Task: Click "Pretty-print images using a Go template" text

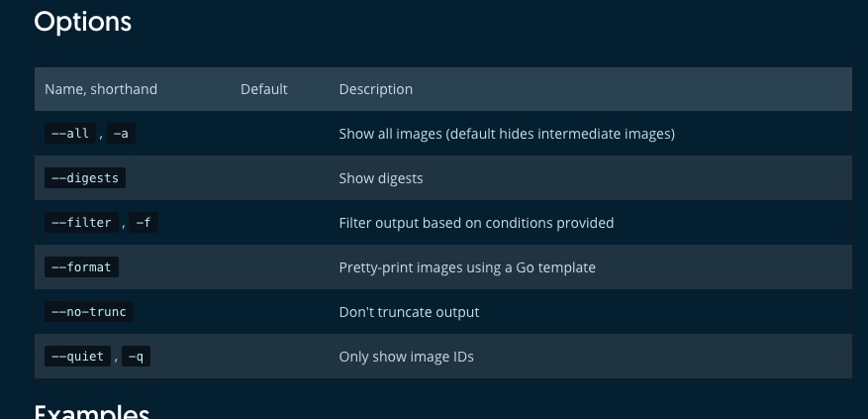Action: point(466,267)
